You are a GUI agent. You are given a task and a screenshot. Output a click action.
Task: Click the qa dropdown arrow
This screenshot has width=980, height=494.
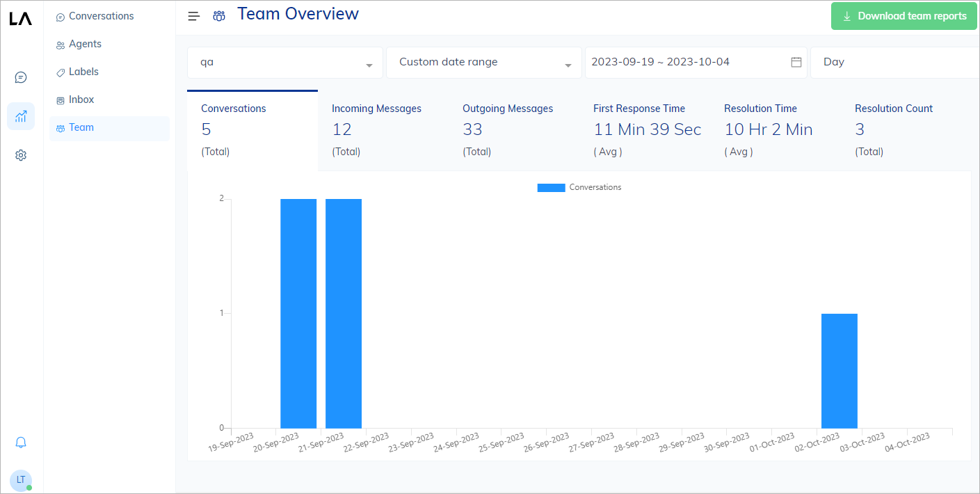click(369, 65)
